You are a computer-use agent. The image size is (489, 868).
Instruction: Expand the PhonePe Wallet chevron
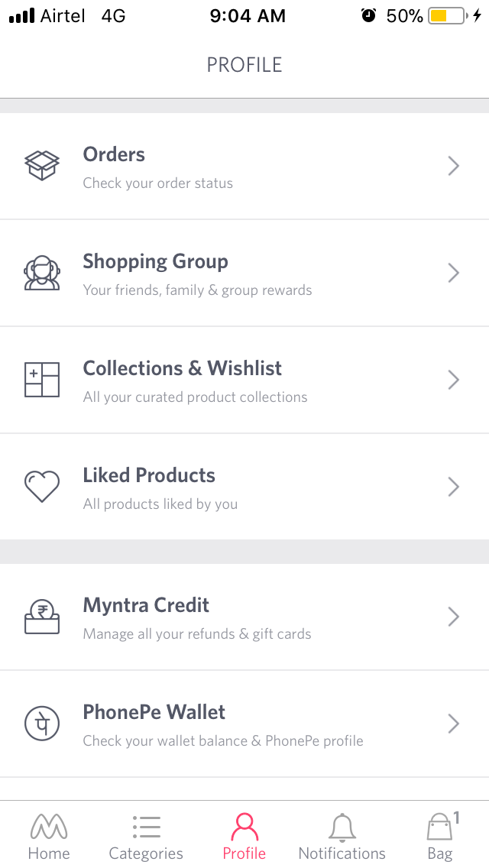(453, 724)
